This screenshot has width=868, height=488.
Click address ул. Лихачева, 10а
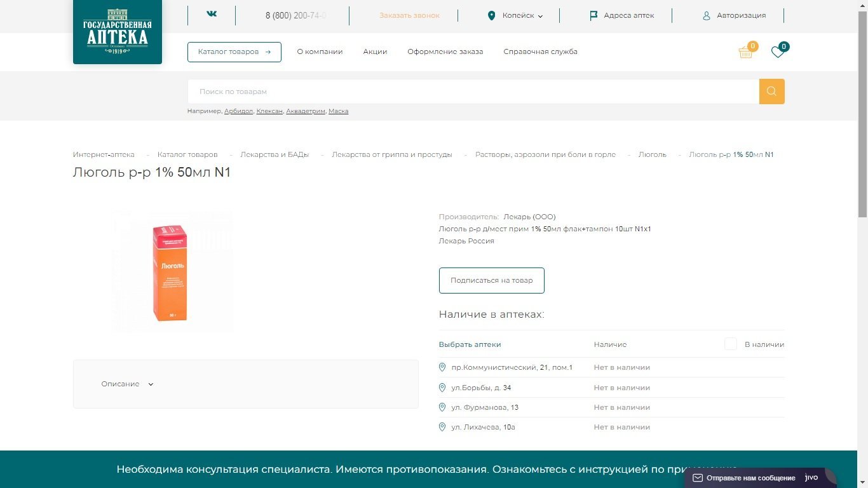coord(483,427)
